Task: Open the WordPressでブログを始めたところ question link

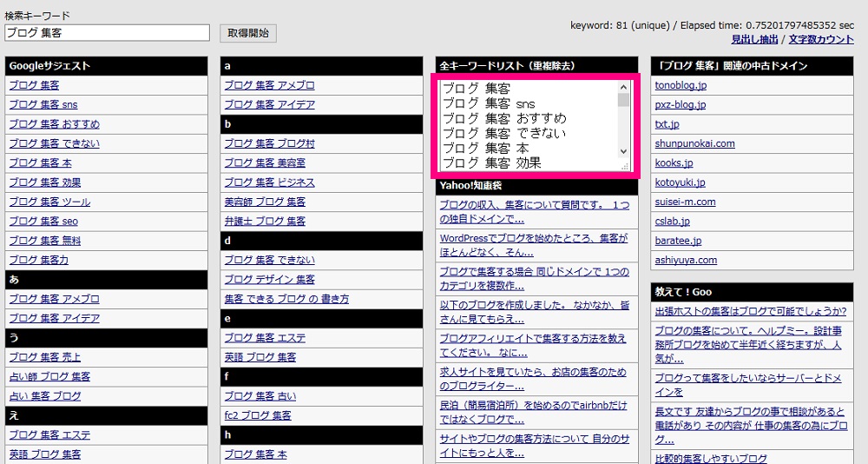Action: click(x=534, y=245)
